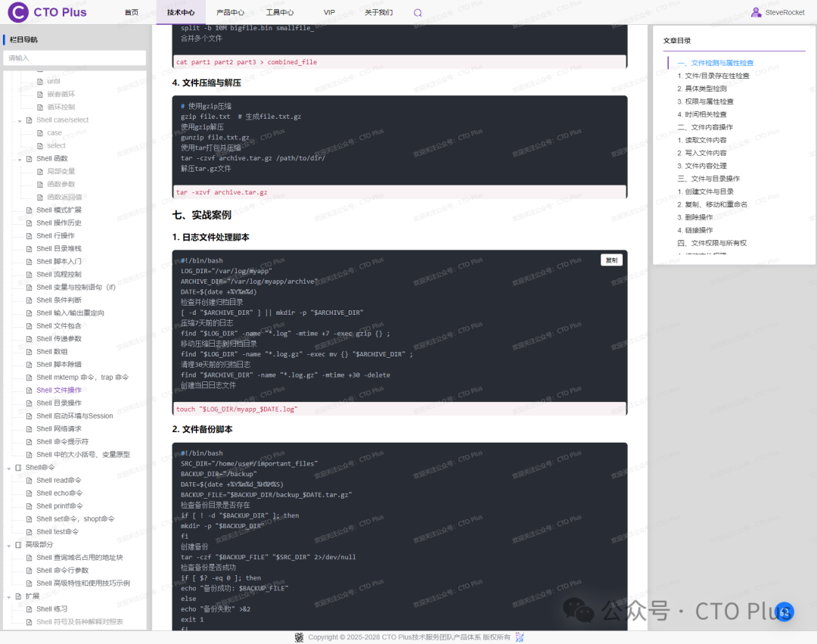Viewport: 817px width, 644px height.
Task: Focus the 请输入 sidebar search field
Action: pyautogui.click(x=74, y=58)
